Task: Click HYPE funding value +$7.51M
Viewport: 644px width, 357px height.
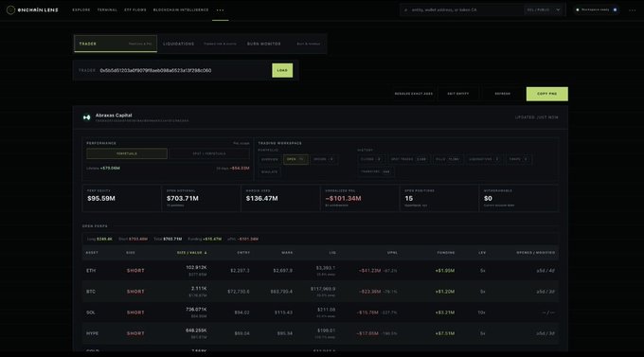Action: pos(445,333)
